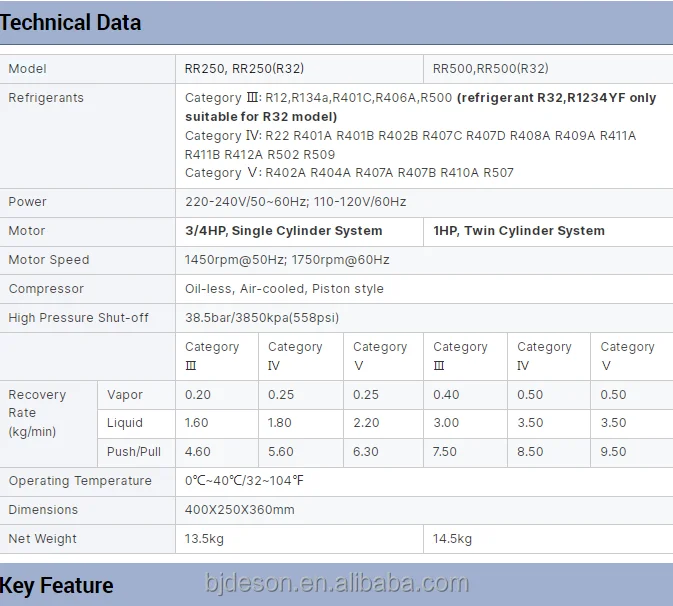Image resolution: width=673 pixels, height=606 pixels.
Task: Select the 'Liquid' sub-row label
Action: click(x=125, y=423)
